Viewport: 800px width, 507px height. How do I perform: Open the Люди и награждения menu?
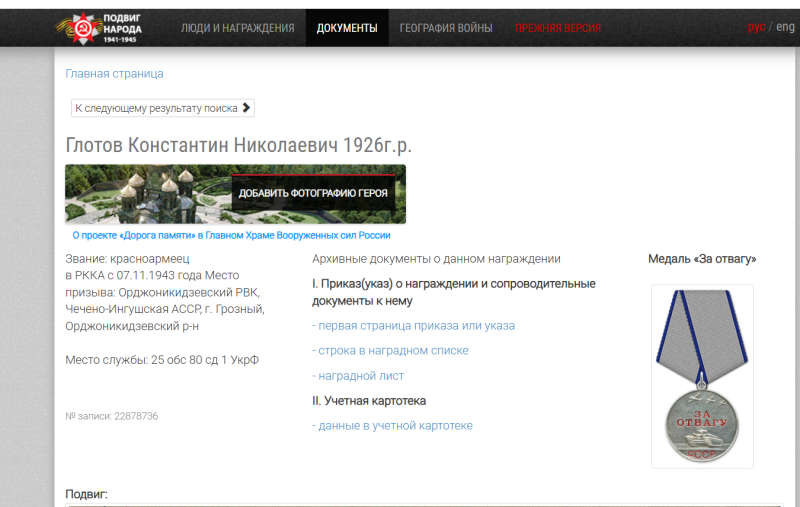pos(238,28)
